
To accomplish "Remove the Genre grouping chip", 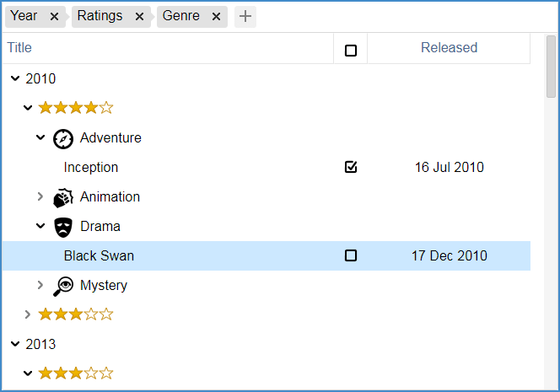I will (216, 16).
